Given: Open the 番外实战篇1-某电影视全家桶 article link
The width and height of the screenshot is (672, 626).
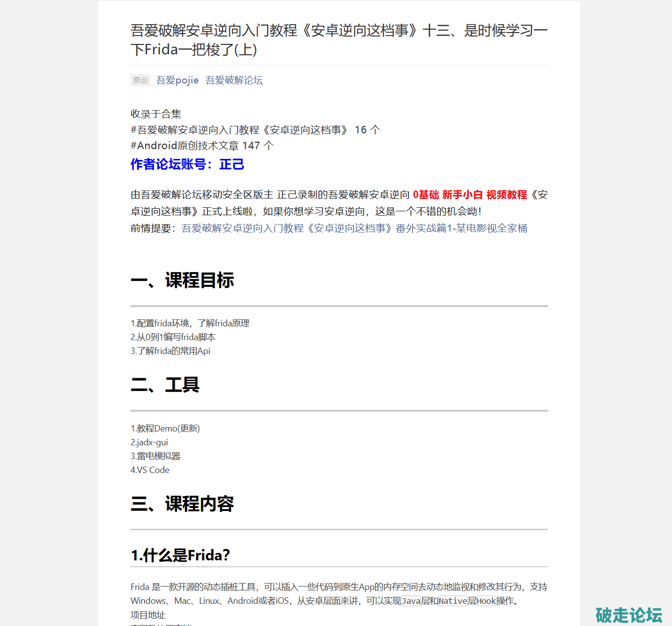Looking at the screenshot, I should 354,228.
